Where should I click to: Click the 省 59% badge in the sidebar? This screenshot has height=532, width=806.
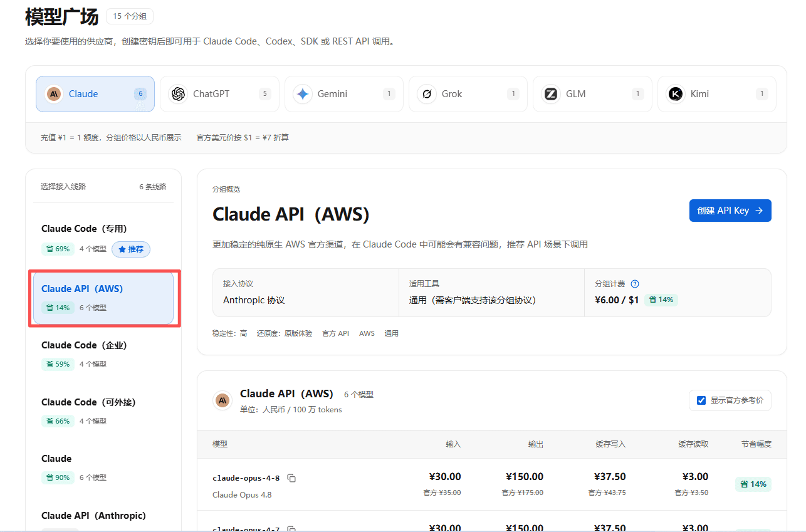coord(58,364)
